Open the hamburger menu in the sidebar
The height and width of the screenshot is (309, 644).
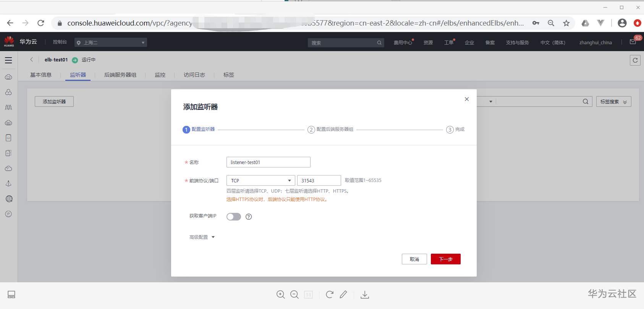(x=8, y=60)
